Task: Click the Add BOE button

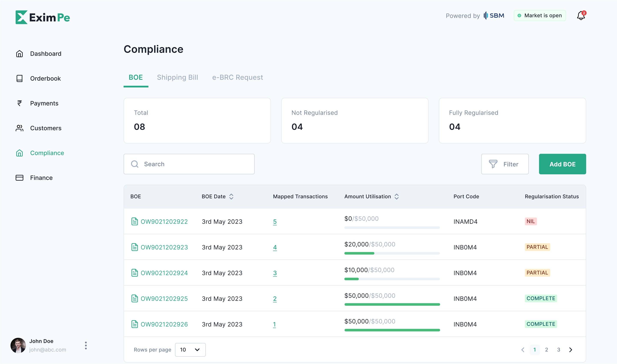Action: [562, 164]
